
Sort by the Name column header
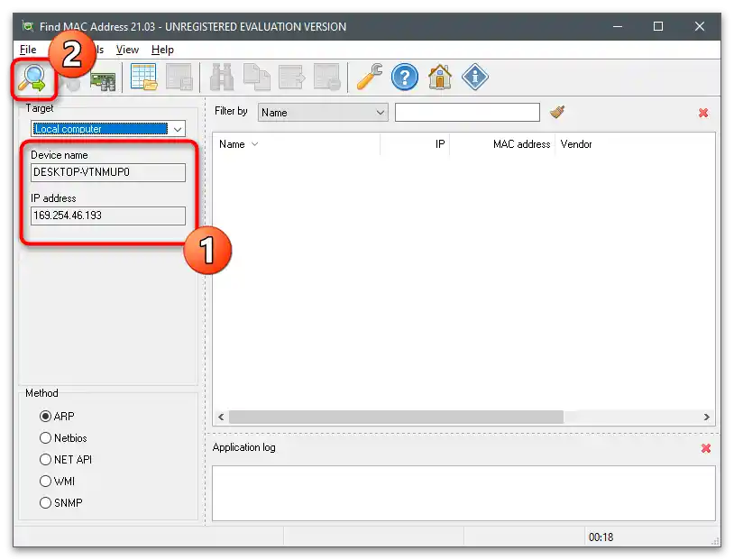[x=296, y=144]
